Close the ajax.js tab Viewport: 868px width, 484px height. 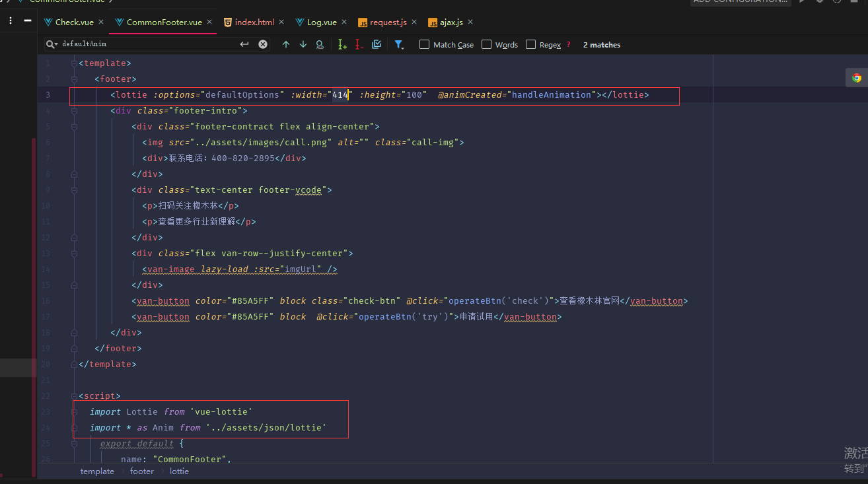470,22
